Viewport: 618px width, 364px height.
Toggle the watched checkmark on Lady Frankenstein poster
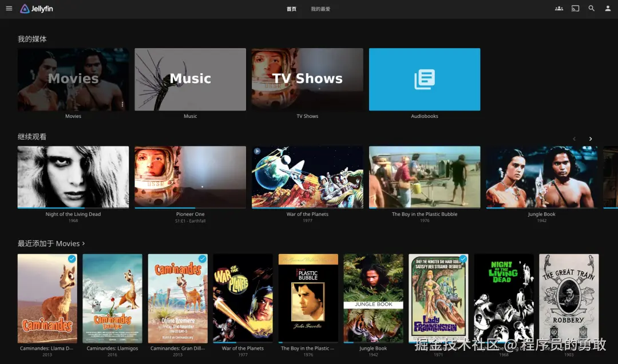[x=463, y=259]
